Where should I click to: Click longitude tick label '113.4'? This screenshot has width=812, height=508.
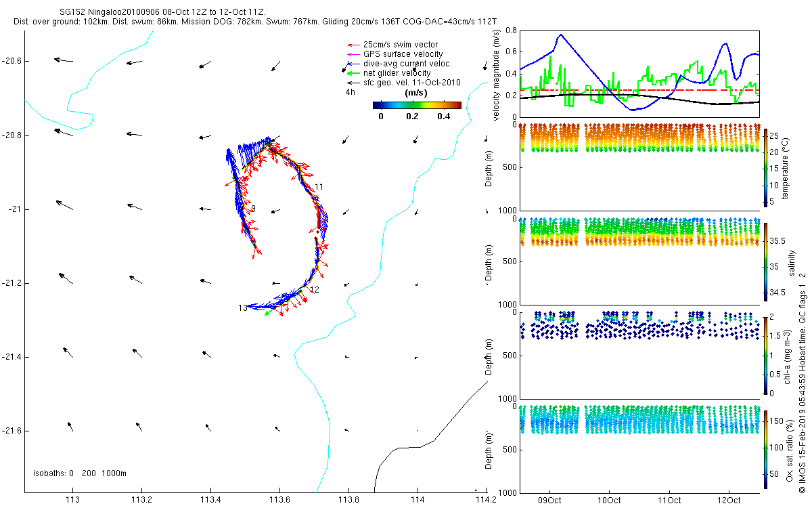tap(210, 501)
